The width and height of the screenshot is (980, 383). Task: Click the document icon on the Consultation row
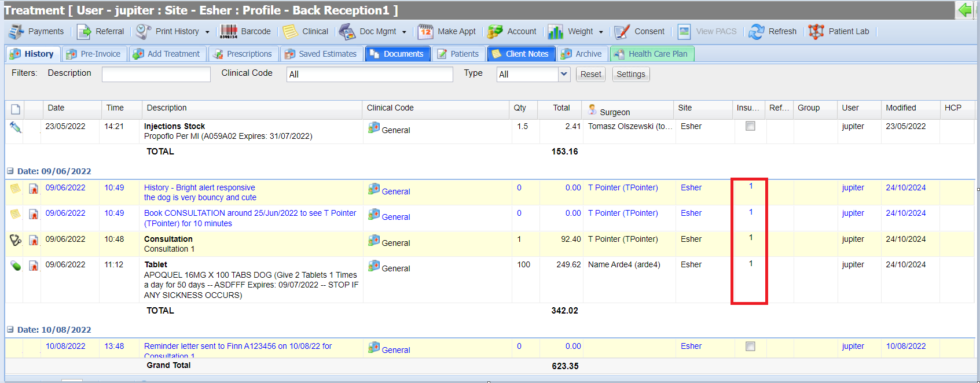coord(34,240)
